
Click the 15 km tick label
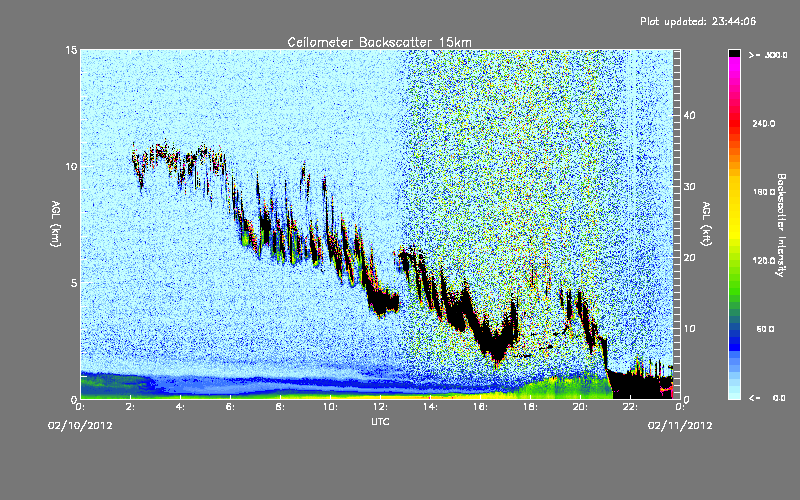click(x=71, y=50)
